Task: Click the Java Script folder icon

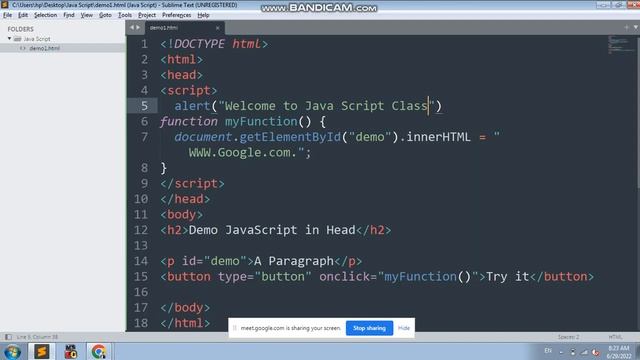Action: [18, 39]
